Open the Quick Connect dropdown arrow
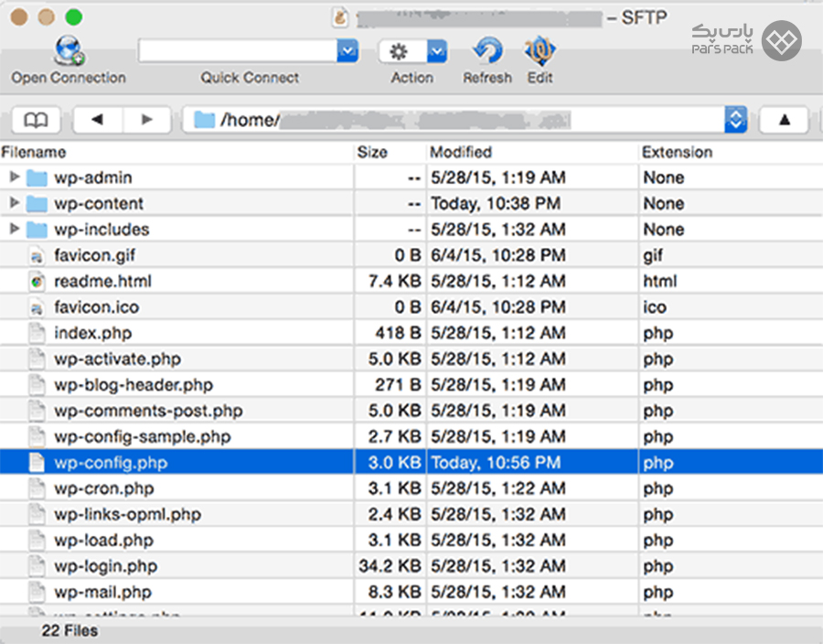 [x=347, y=51]
